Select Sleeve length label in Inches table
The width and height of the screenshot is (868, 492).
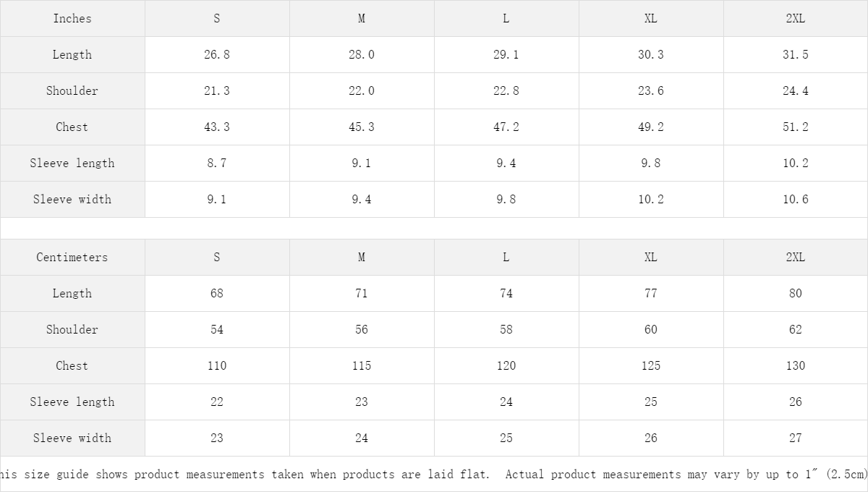(x=72, y=164)
